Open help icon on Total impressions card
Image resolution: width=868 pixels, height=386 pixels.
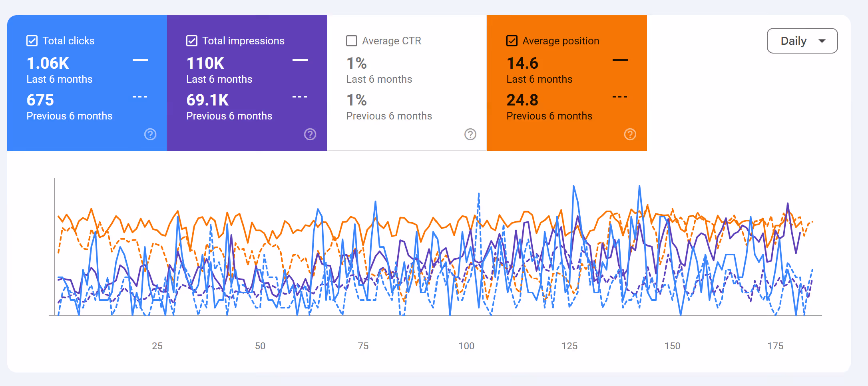(x=310, y=134)
